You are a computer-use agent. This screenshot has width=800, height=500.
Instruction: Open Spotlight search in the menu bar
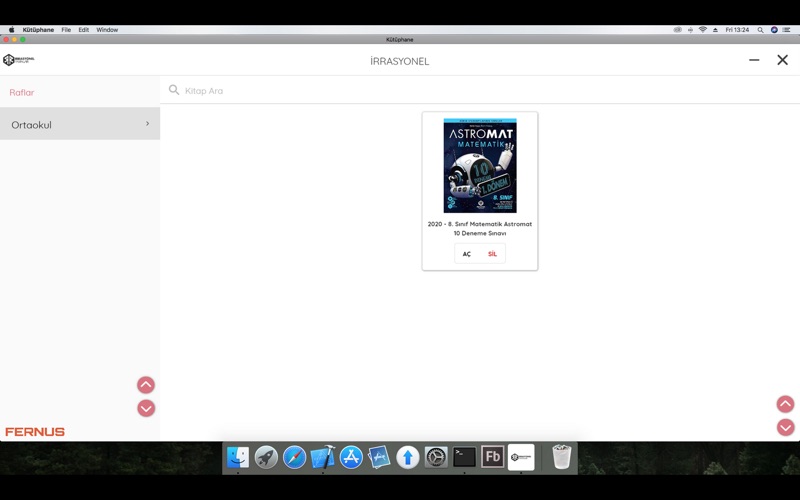tap(760, 30)
